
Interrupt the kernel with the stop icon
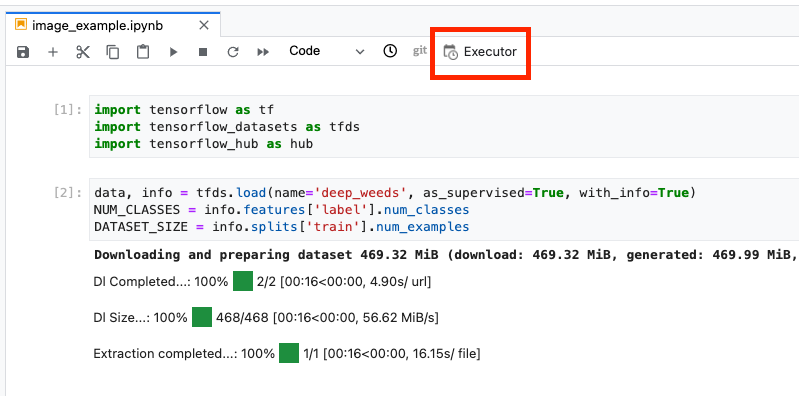coord(203,52)
